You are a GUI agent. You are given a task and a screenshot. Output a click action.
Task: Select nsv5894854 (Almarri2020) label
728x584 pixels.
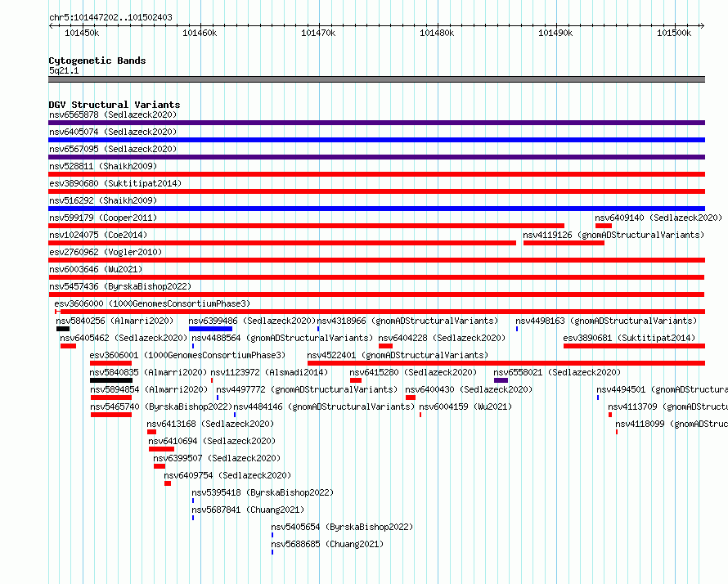[x=149, y=389]
